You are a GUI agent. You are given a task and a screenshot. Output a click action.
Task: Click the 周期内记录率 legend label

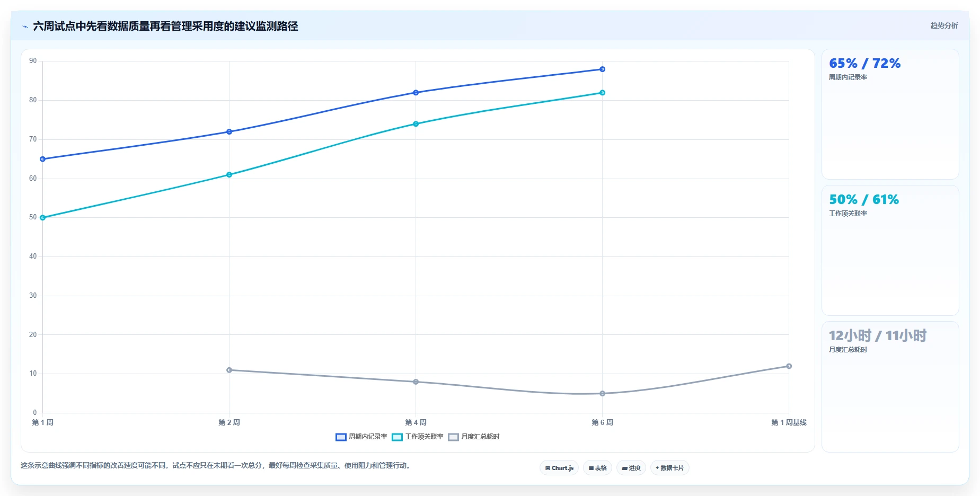click(x=368, y=437)
